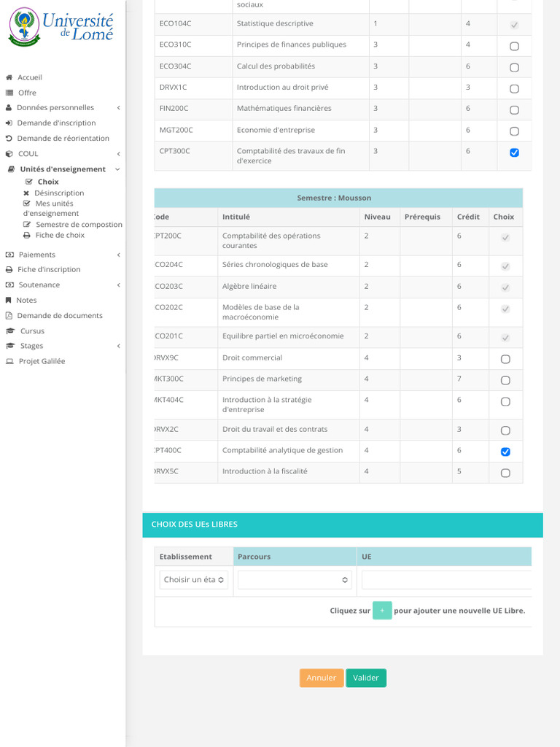
Task: Check Principes de marketing checkbox
Action: [x=506, y=380]
